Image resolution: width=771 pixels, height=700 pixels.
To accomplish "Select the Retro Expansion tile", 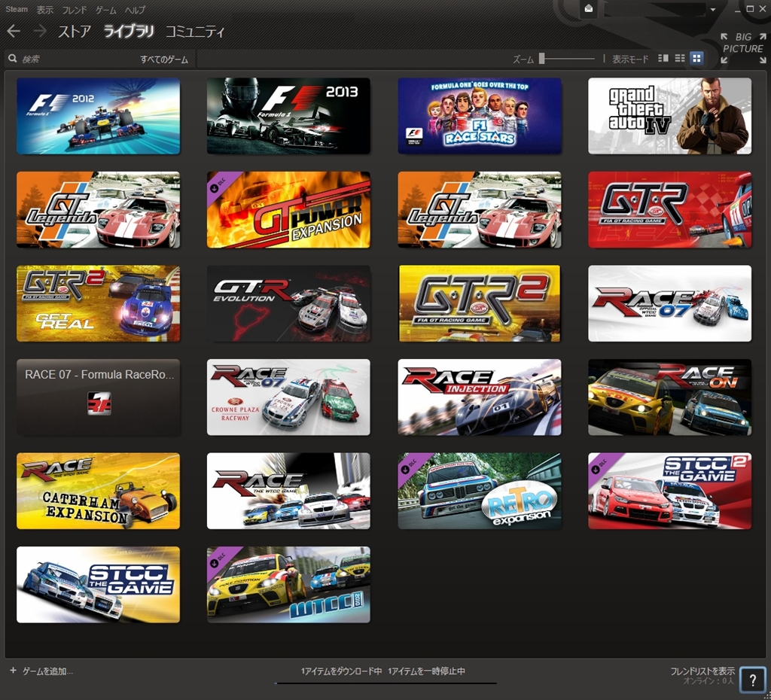I will (480, 491).
